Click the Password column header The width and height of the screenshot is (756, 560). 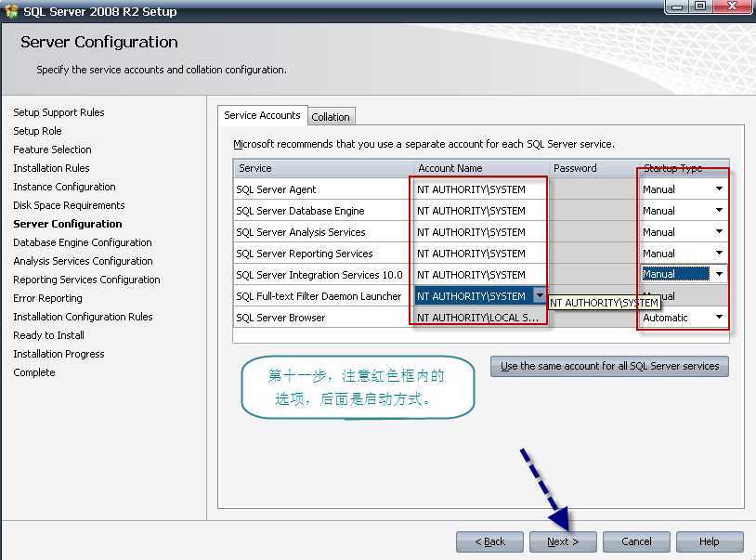[x=593, y=168]
